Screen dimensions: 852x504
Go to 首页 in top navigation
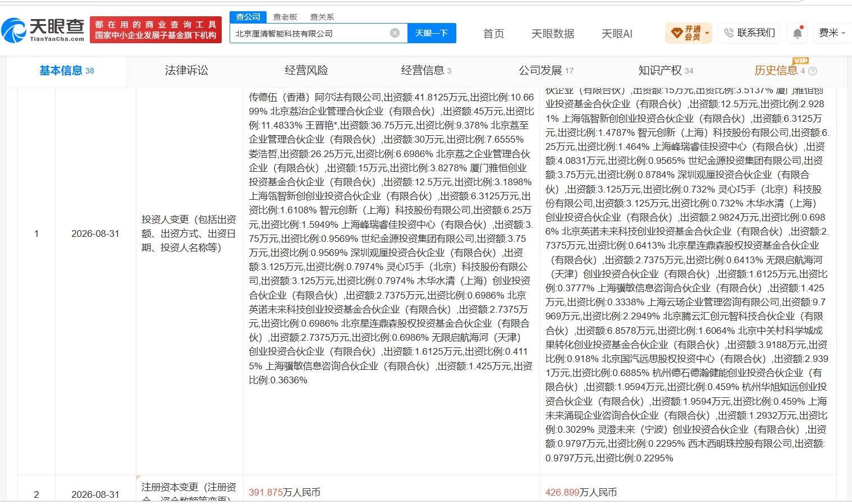(x=493, y=34)
